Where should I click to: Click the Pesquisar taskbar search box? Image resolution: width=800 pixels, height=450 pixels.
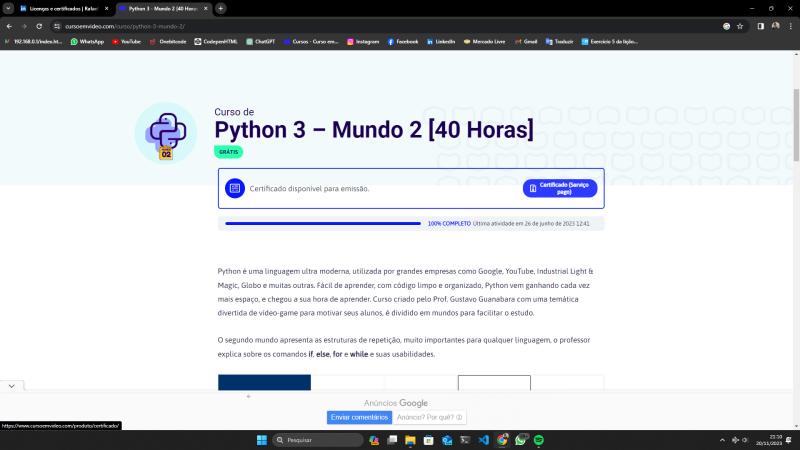click(x=317, y=440)
